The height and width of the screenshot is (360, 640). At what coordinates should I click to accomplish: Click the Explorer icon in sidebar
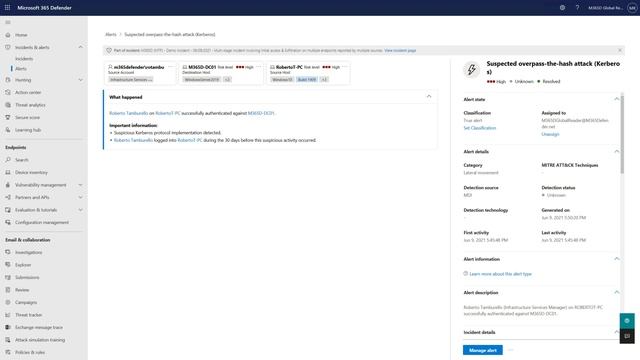click(x=8, y=265)
